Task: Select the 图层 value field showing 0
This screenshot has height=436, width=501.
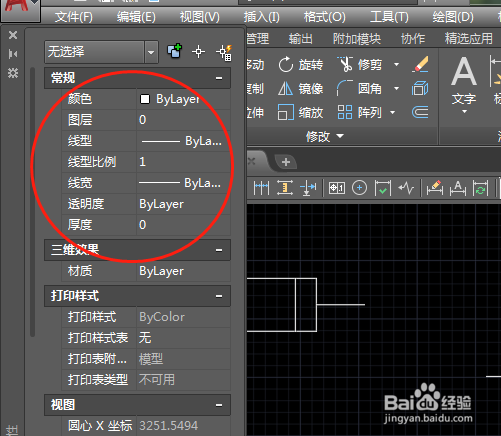Action: click(x=183, y=120)
